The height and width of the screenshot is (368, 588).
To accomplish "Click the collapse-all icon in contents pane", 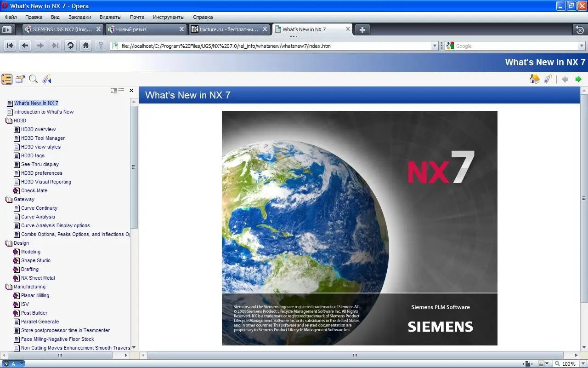I will click(121, 90).
